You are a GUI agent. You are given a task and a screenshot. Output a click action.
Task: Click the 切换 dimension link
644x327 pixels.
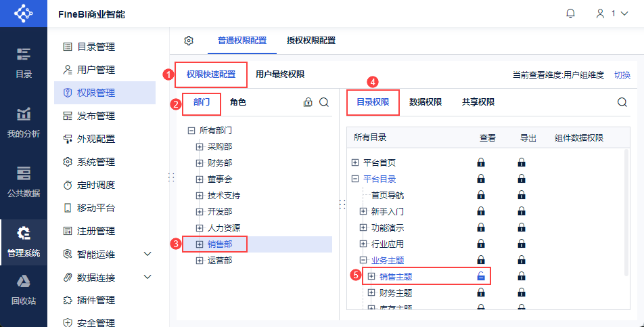point(622,74)
